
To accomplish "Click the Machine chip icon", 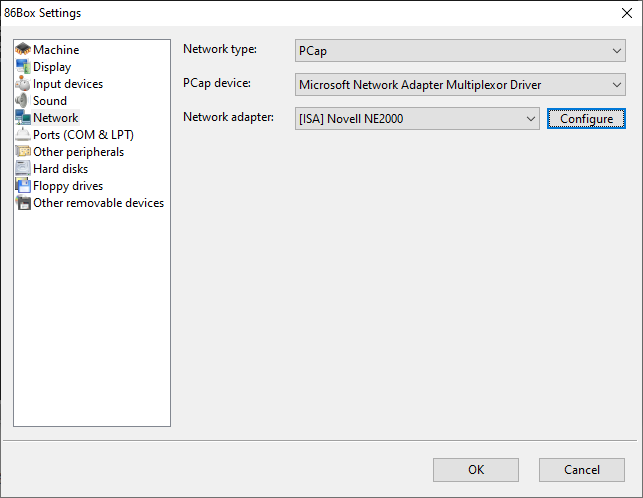I will click(x=23, y=49).
